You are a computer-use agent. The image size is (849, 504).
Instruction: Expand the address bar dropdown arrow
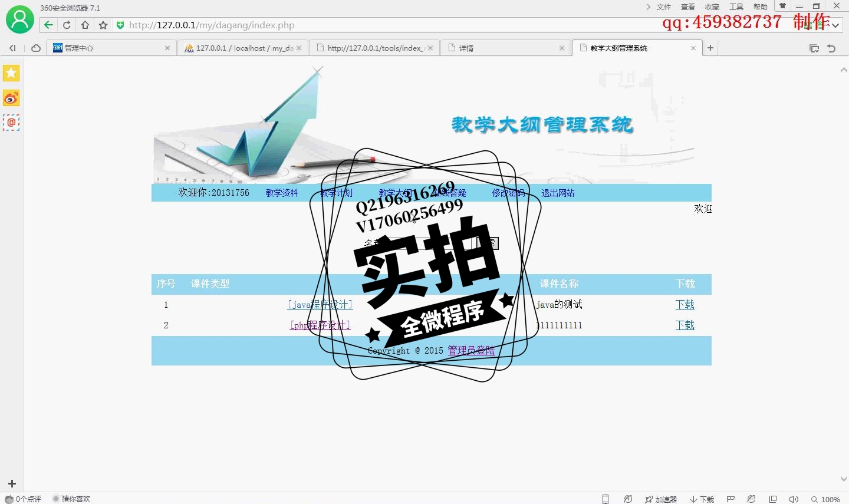click(835, 25)
